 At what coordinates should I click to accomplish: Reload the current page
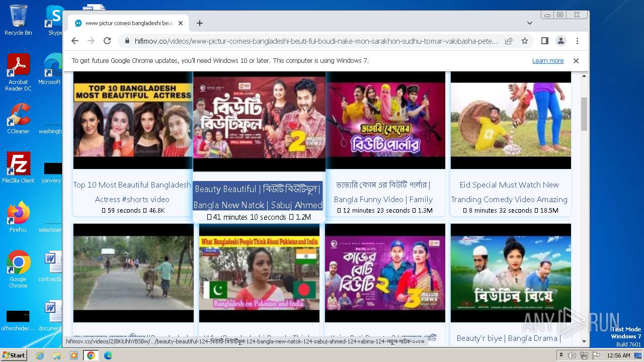pyautogui.click(x=107, y=41)
